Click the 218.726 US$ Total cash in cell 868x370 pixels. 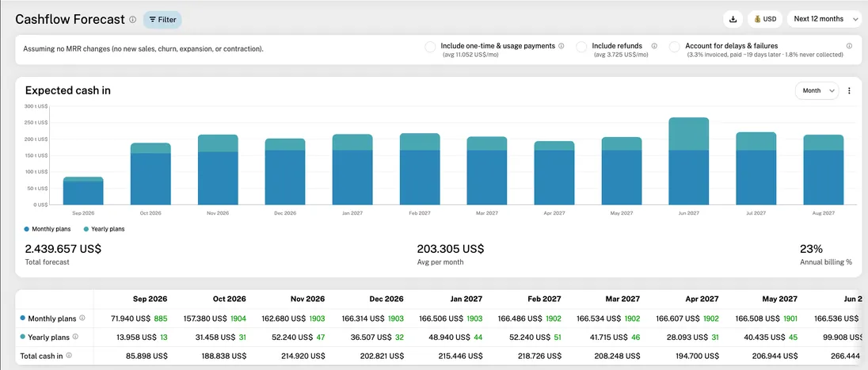click(x=538, y=356)
